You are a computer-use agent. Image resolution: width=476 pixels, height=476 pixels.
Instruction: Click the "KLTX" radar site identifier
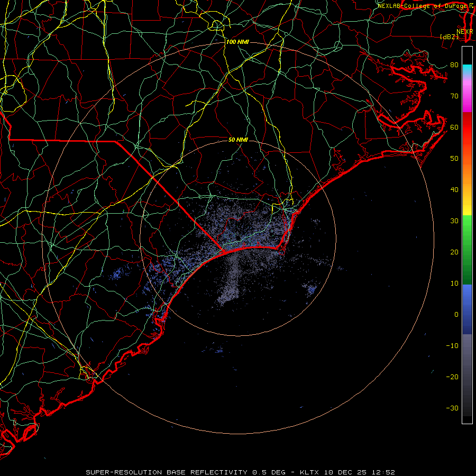(310, 472)
